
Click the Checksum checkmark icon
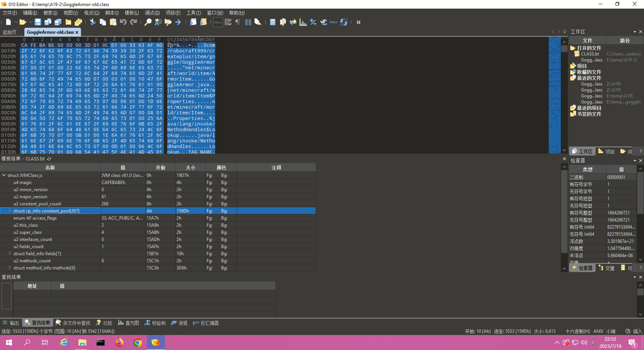point(323,22)
